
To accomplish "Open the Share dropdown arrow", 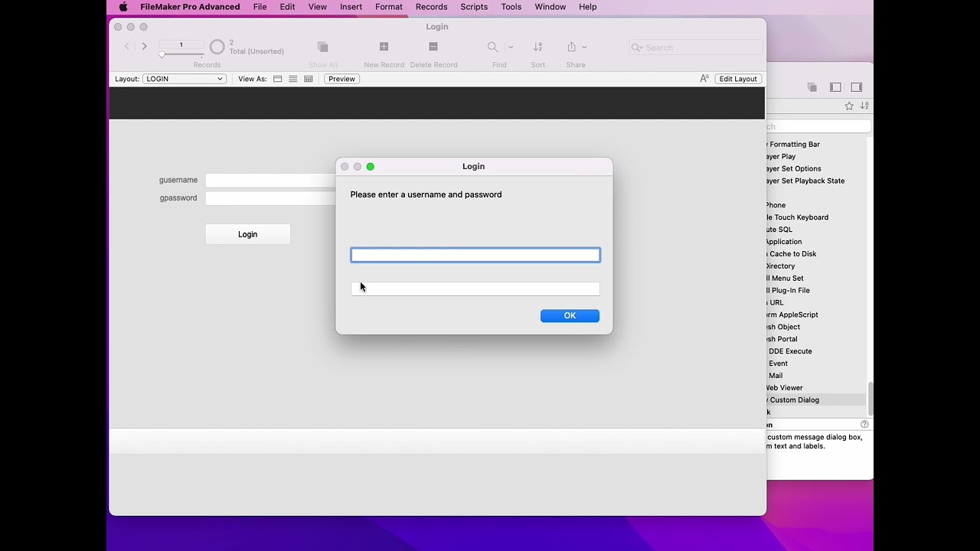I will coord(584,47).
